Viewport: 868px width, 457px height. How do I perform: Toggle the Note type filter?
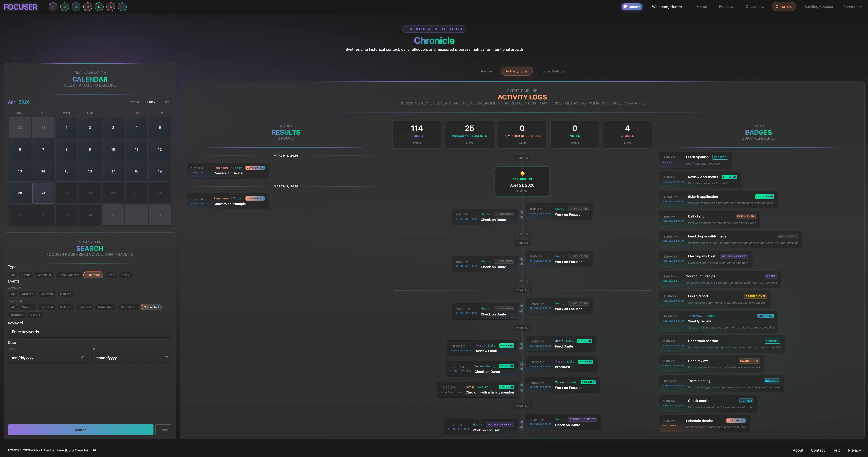[x=110, y=275]
